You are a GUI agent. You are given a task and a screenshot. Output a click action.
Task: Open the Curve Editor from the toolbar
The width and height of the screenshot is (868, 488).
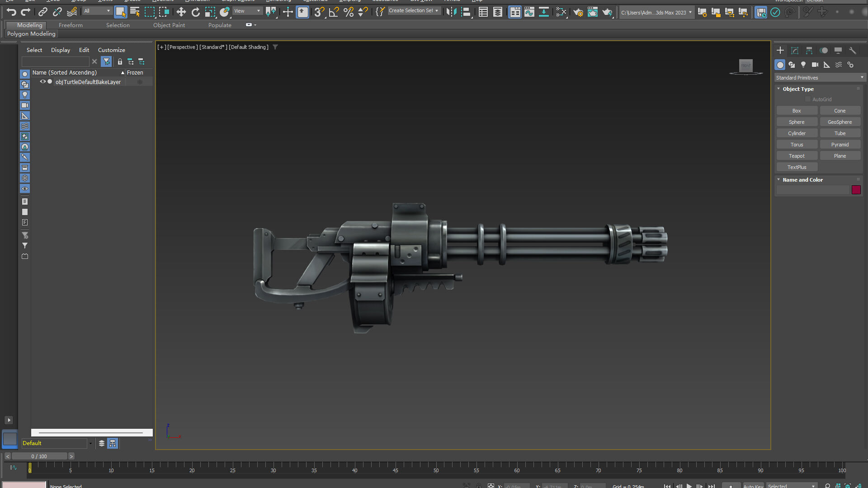[529, 12]
